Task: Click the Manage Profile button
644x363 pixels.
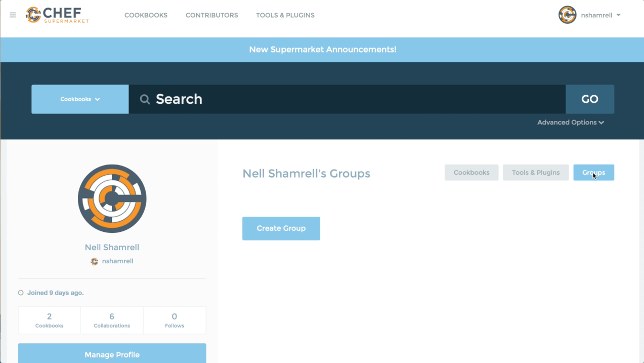Action: [x=112, y=354]
